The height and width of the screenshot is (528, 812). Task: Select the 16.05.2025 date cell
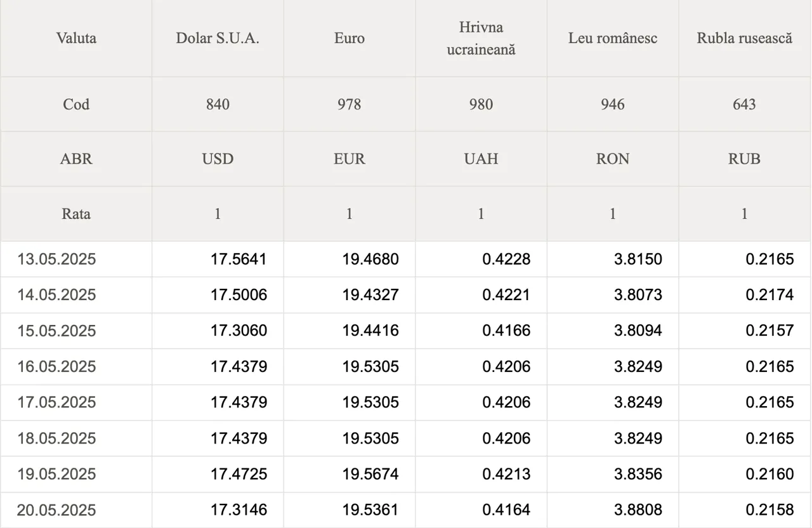pos(76,367)
